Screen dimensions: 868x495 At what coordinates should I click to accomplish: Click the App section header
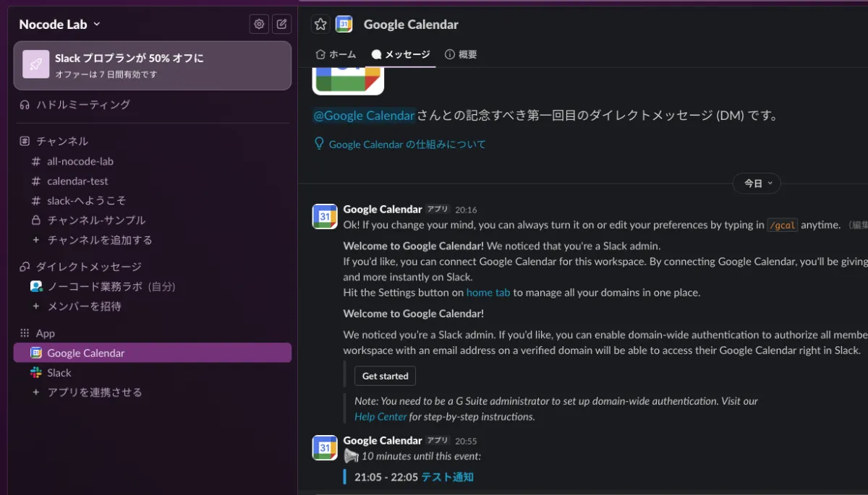[46, 333]
